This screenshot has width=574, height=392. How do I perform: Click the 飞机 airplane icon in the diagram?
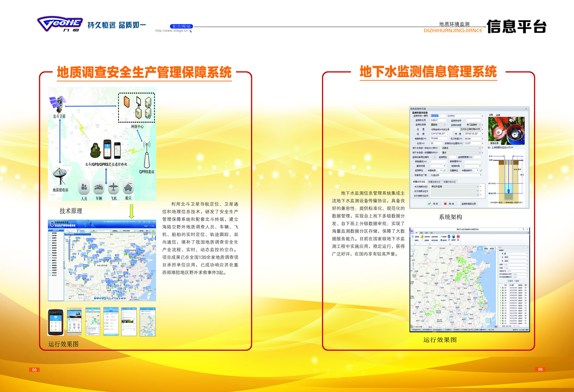(x=114, y=187)
